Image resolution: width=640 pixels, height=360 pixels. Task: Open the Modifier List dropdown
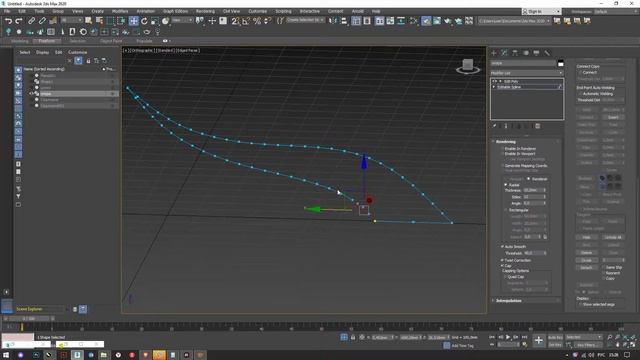[x=527, y=73]
